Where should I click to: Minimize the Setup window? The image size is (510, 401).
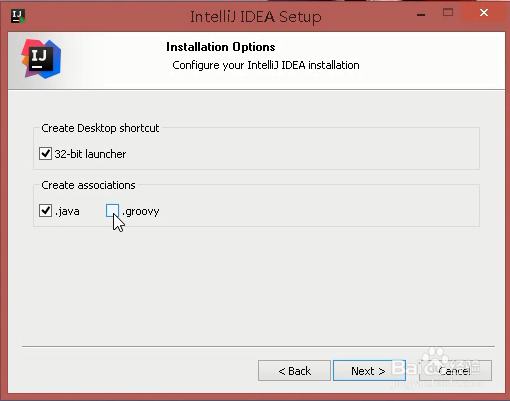[421, 15]
